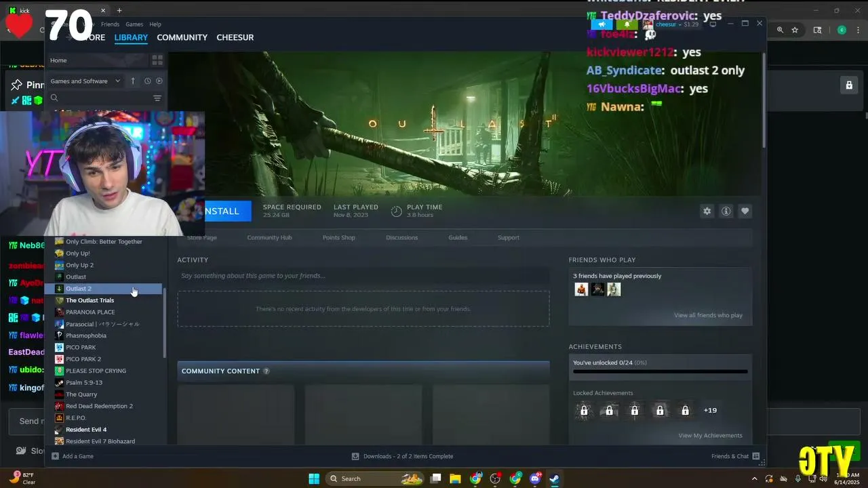Toggle the ready-to-play filter icon
868x488 pixels.
coord(159,81)
